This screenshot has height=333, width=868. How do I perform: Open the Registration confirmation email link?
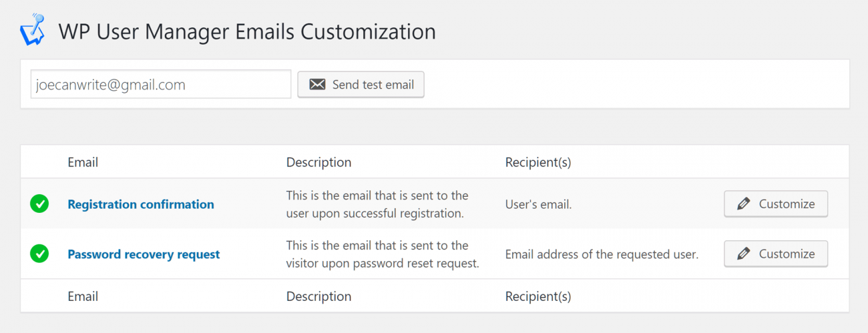pos(141,204)
